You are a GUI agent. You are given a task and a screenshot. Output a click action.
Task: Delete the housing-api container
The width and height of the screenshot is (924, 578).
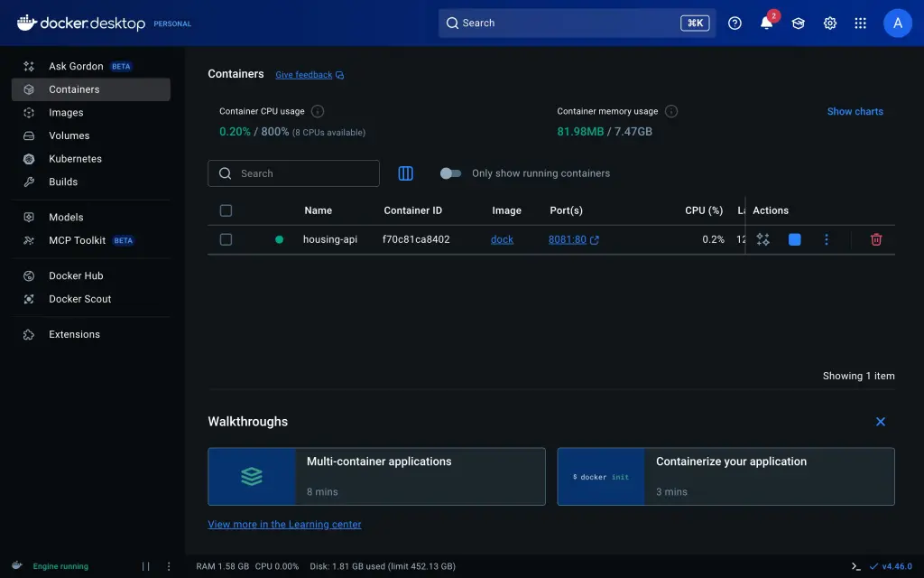tap(876, 239)
